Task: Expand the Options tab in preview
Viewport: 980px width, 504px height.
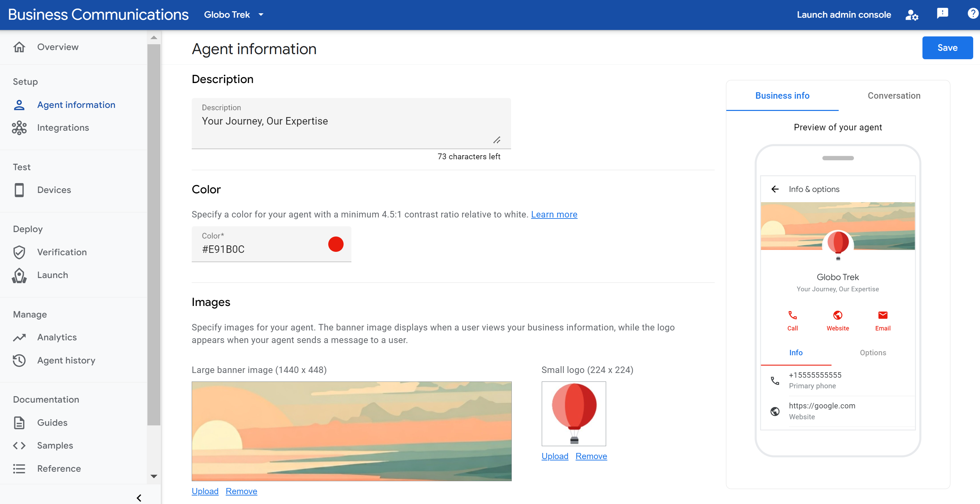Action: tap(873, 352)
